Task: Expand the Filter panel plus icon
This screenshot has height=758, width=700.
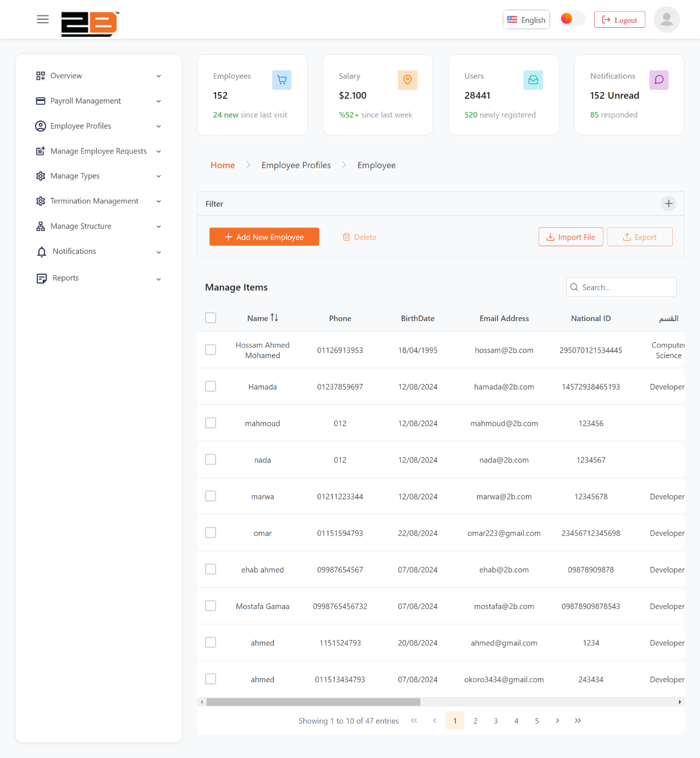Action: pos(668,204)
